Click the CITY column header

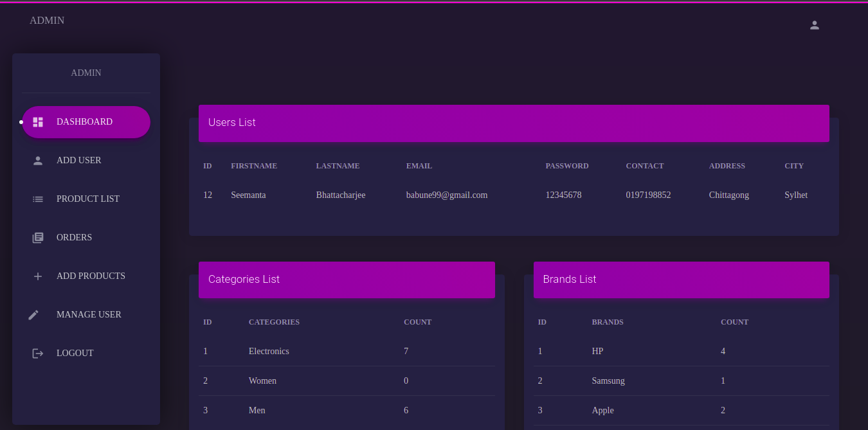[794, 166]
